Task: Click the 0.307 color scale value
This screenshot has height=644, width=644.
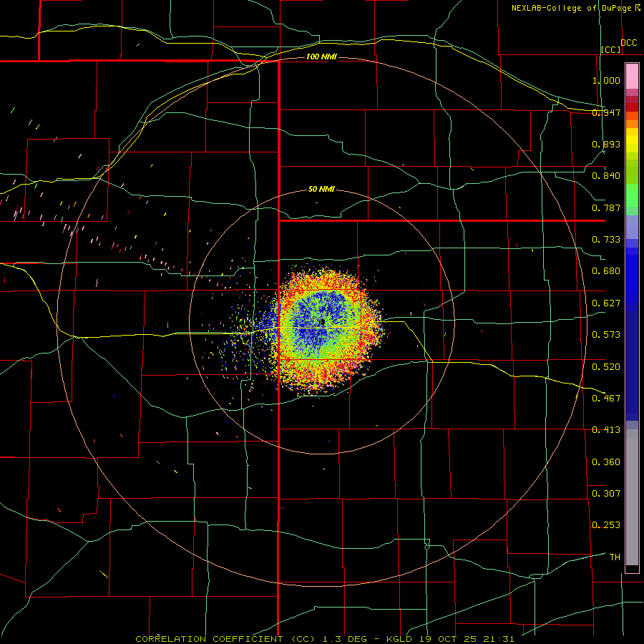Action: pyautogui.click(x=606, y=493)
